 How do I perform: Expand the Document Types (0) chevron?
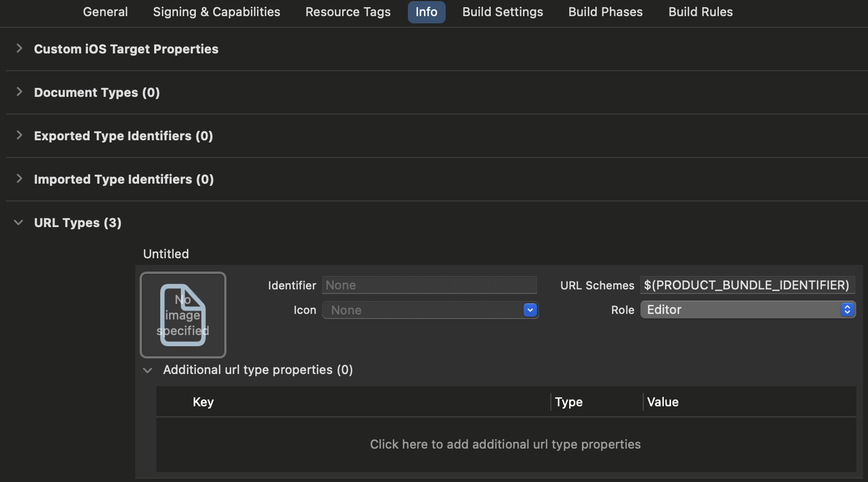(19, 92)
